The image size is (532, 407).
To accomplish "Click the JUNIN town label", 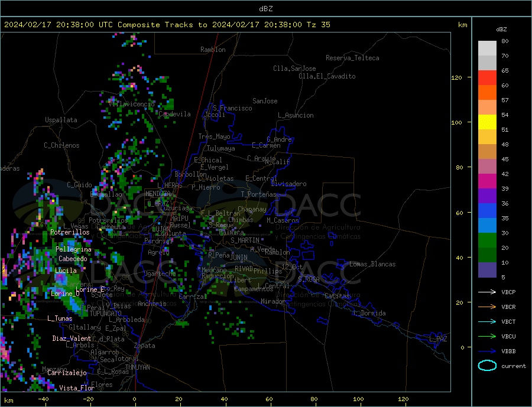I will click(239, 258).
